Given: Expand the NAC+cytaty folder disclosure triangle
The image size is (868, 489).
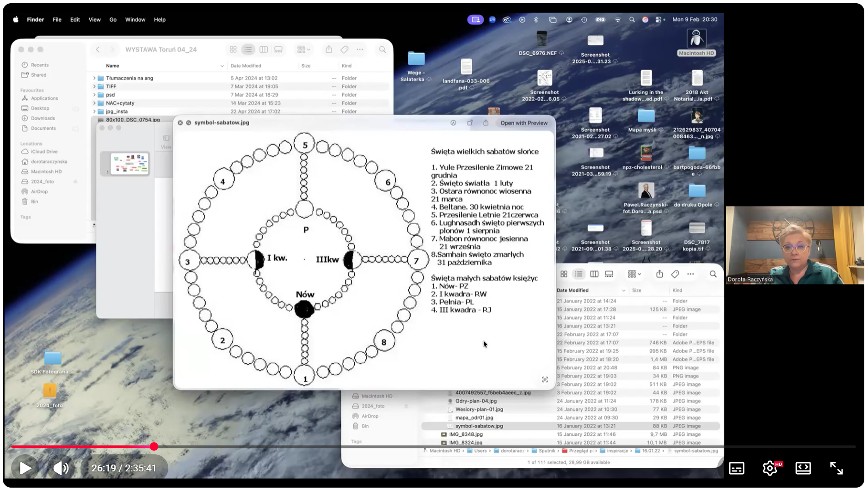Looking at the screenshot, I should 94,103.
